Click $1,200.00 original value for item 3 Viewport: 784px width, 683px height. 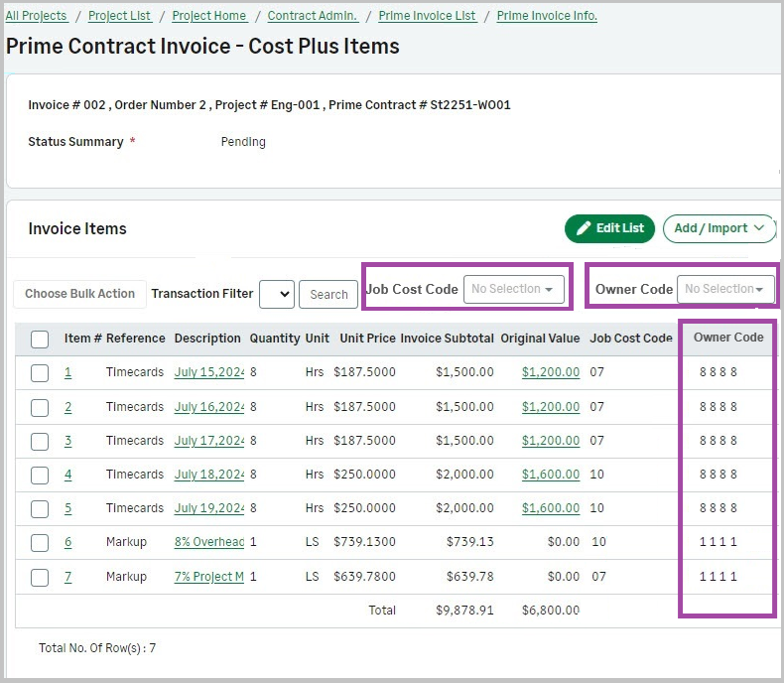click(x=551, y=441)
